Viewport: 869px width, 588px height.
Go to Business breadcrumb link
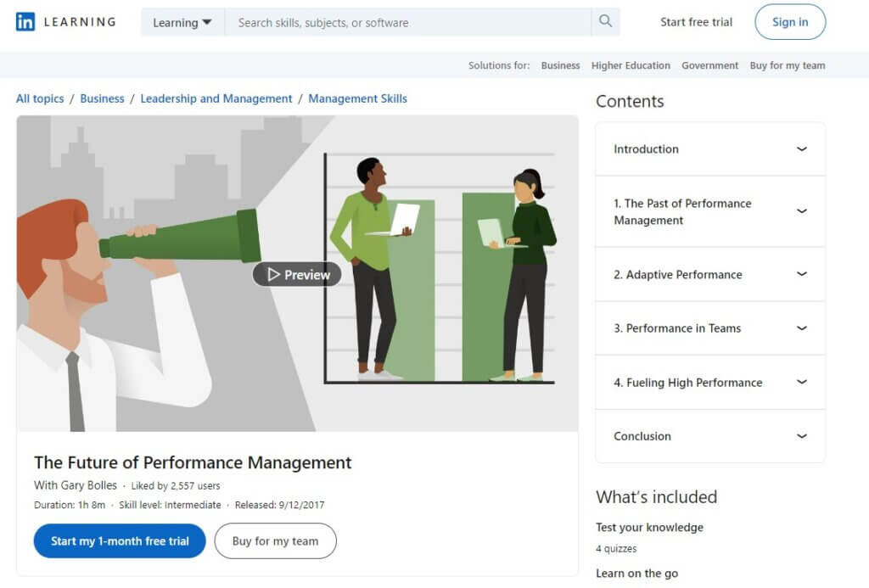click(102, 98)
